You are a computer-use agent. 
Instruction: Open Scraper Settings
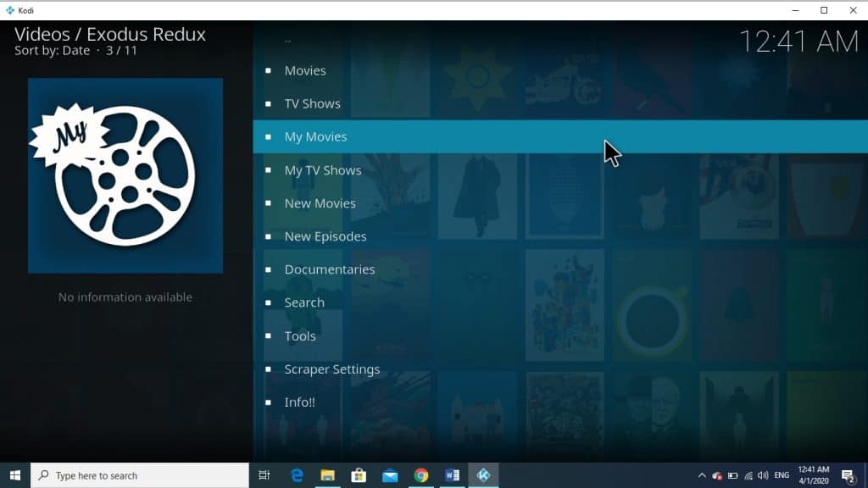click(x=560, y=369)
